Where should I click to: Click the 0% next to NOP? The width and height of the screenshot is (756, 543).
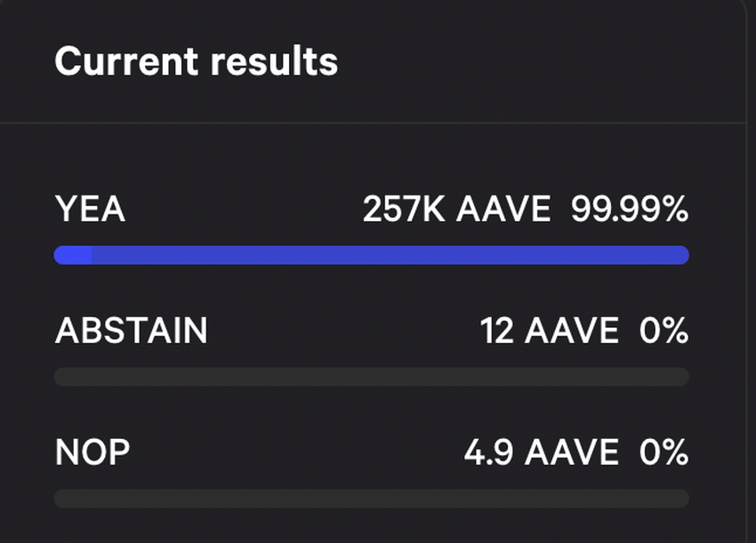pos(664,451)
